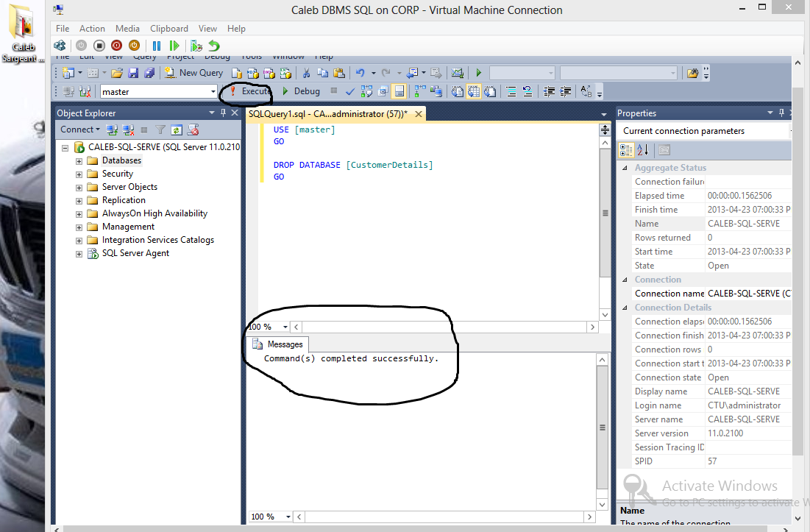The width and height of the screenshot is (810, 532).
Task: Collapse CALEB-SQL-SERVE server node
Action: [x=65, y=148]
